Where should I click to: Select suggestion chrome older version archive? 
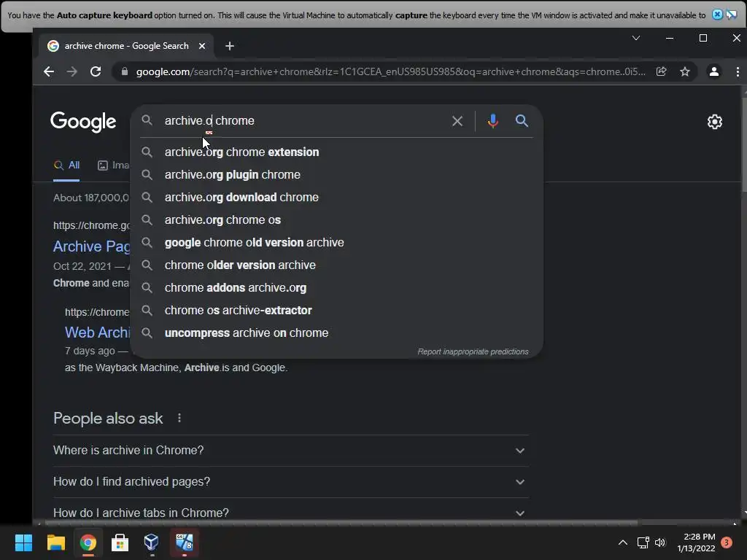pyautogui.click(x=336, y=265)
